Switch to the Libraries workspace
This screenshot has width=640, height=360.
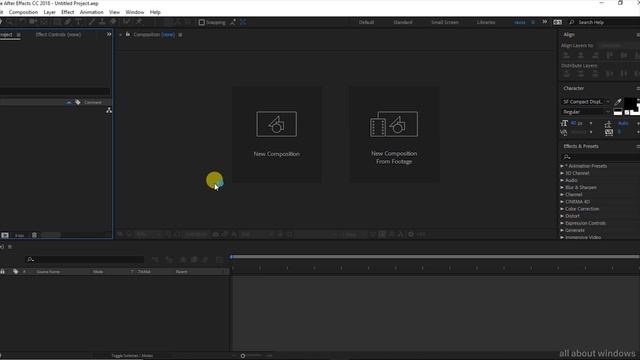click(486, 22)
